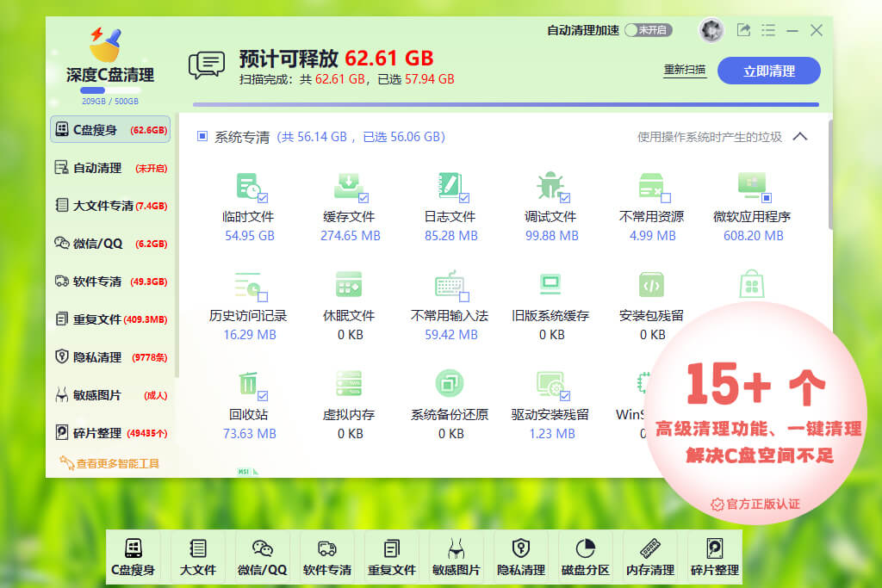This screenshot has width=882, height=588.
Task: Open 内存清理 in the bottom toolbar
Action: 649,549
